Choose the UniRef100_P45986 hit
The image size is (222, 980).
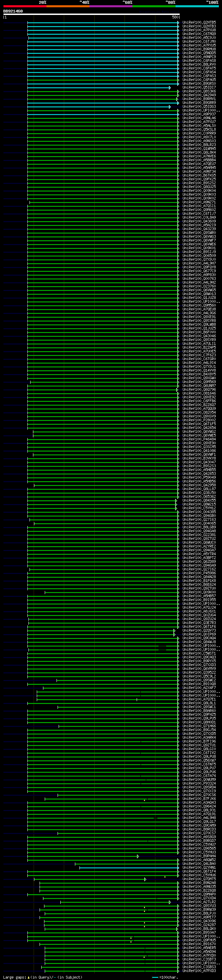coord(199,573)
